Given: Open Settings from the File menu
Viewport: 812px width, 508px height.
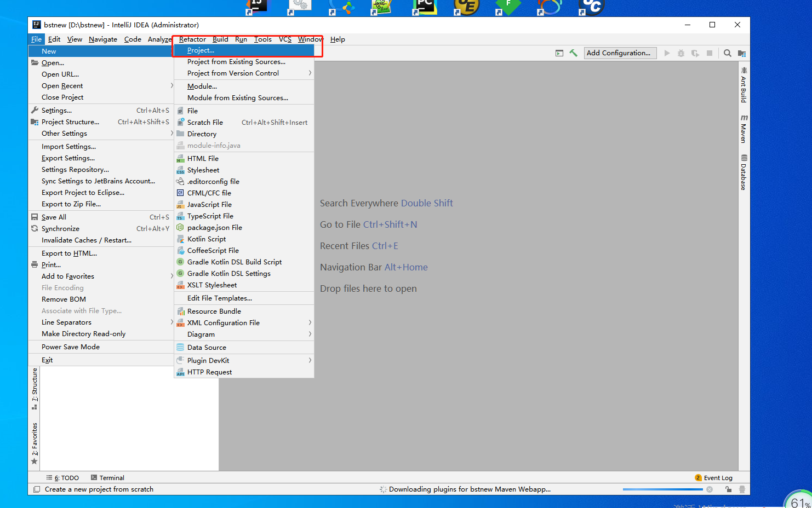Looking at the screenshot, I should coord(101,111).
